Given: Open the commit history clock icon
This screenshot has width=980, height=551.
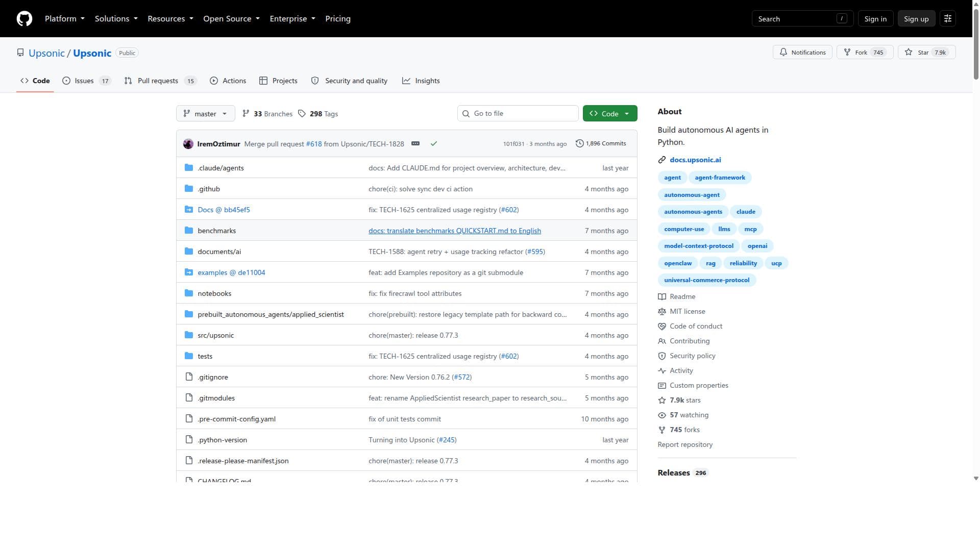Looking at the screenshot, I should (x=579, y=144).
